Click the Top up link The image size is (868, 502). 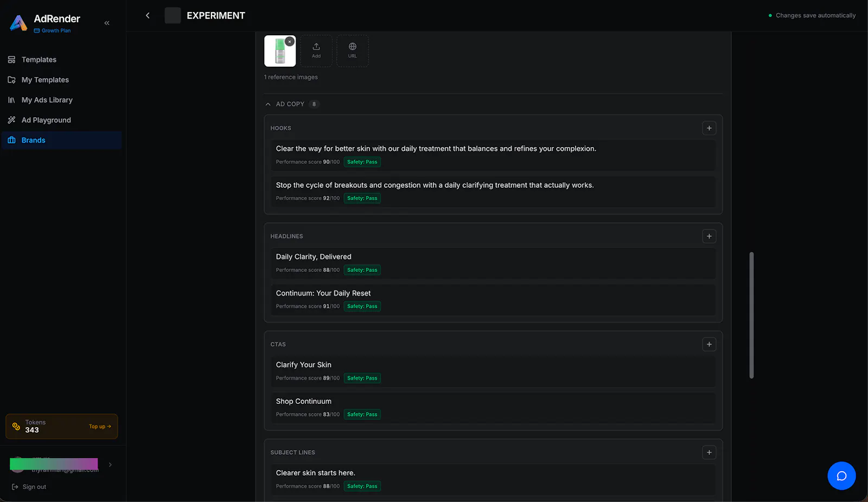click(100, 427)
